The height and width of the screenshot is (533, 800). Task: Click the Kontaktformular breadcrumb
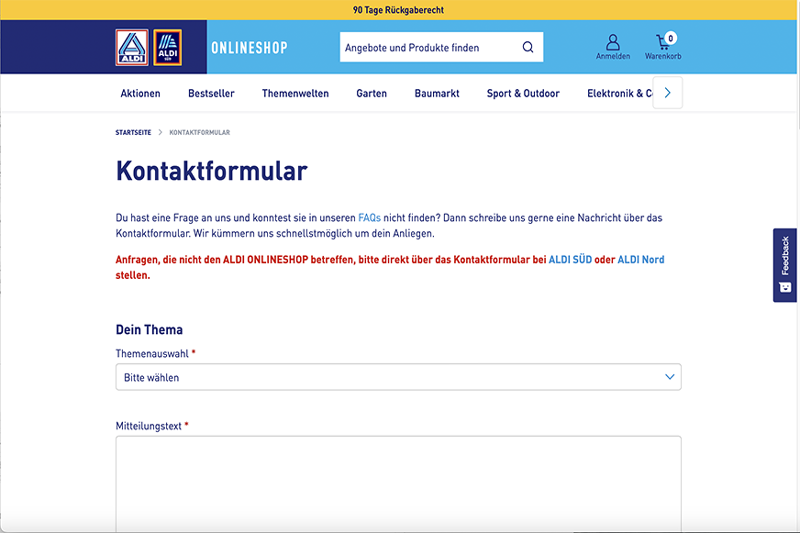(x=199, y=133)
